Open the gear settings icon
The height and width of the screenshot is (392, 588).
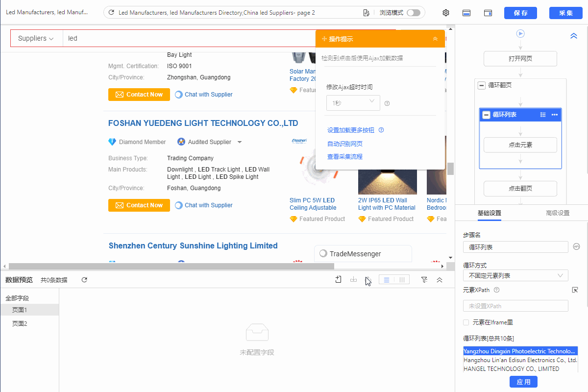click(x=446, y=13)
